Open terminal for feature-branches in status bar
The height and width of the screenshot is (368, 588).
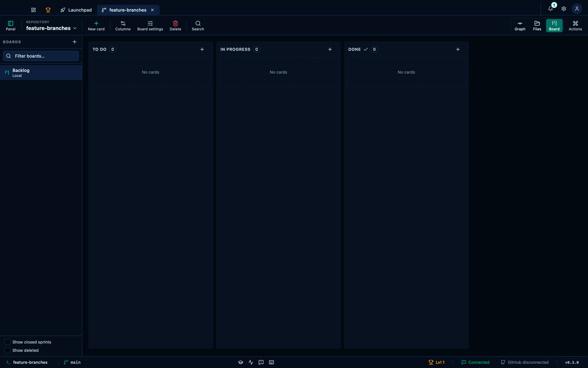pyautogui.click(x=27, y=362)
